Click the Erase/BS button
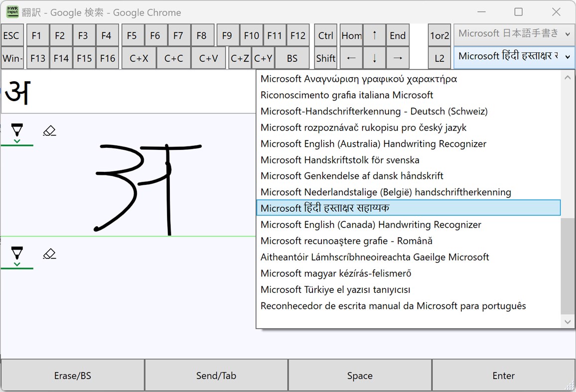Screen dimensions: 576x392 click(73, 376)
